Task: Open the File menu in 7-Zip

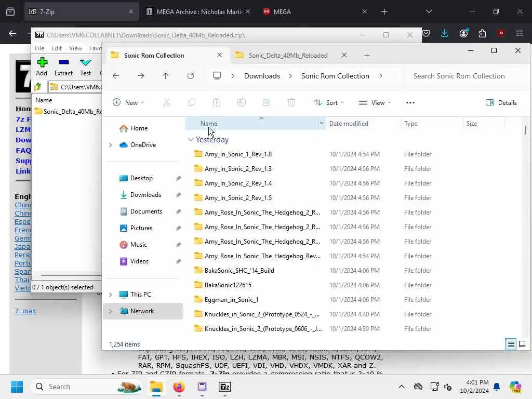Action: (x=39, y=48)
